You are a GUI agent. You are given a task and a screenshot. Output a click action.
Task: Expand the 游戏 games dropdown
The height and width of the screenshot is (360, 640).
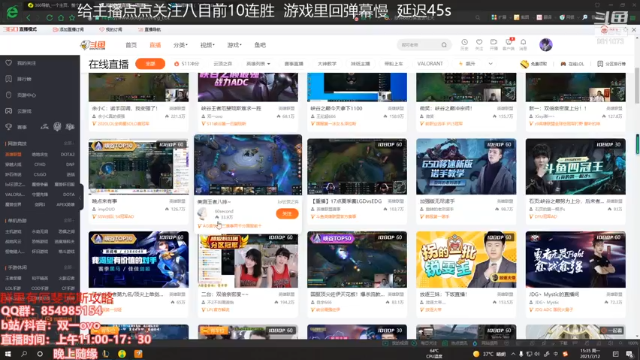pyautogui.click(x=234, y=45)
